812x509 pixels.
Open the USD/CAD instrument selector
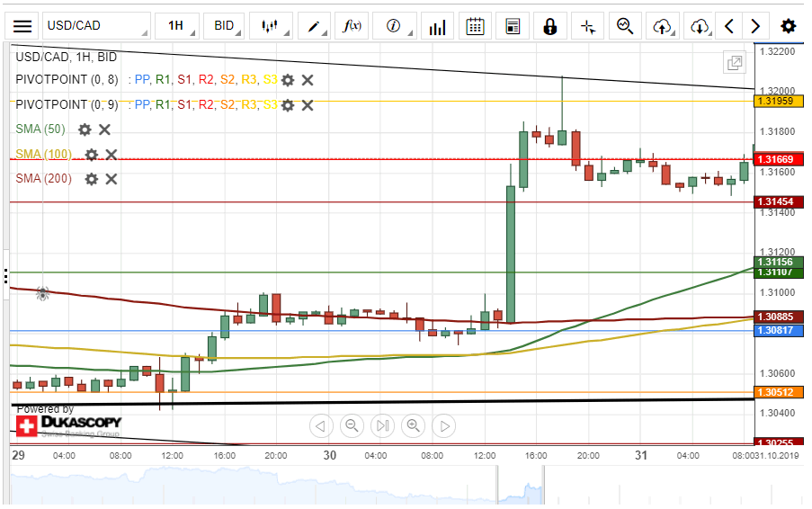[94, 26]
